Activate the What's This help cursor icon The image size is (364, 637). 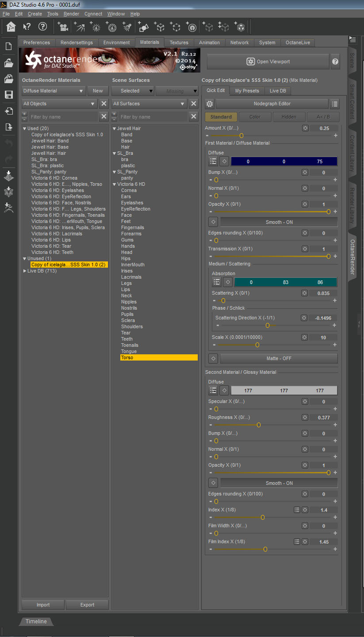pyautogui.click(x=27, y=27)
